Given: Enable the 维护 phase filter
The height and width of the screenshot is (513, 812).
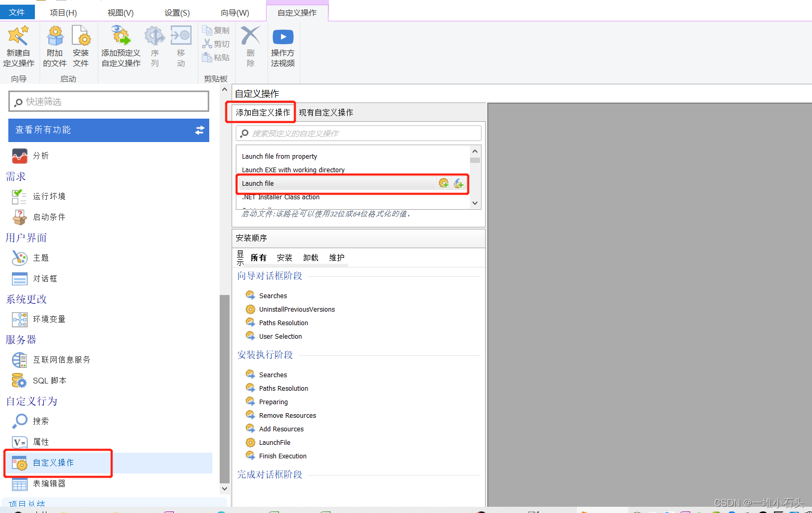Looking at the screenshot, I should (x=336, y=257).
